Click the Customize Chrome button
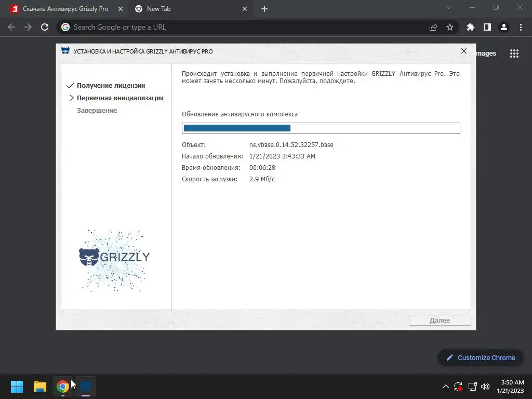Viewport: 532px width, 399px height. click(481, 357)
